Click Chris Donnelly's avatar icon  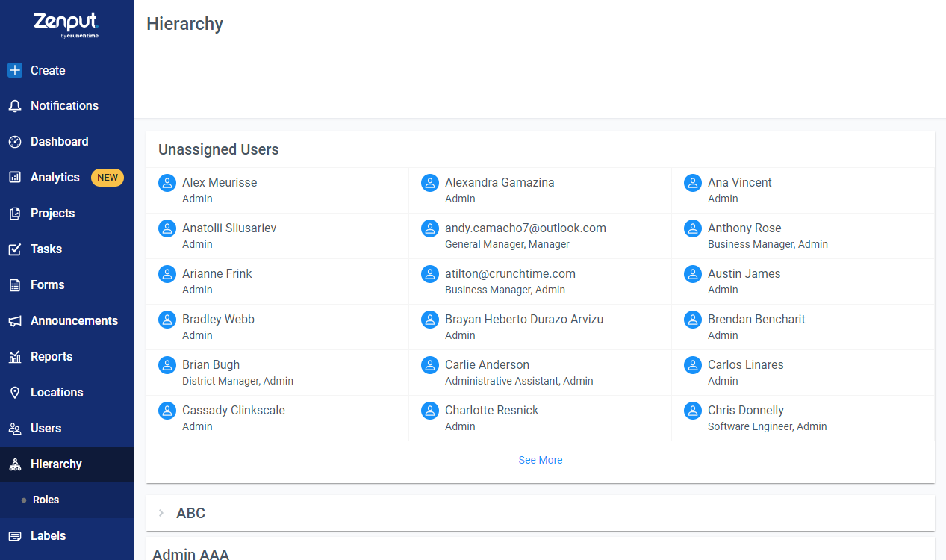click(693, 411)
